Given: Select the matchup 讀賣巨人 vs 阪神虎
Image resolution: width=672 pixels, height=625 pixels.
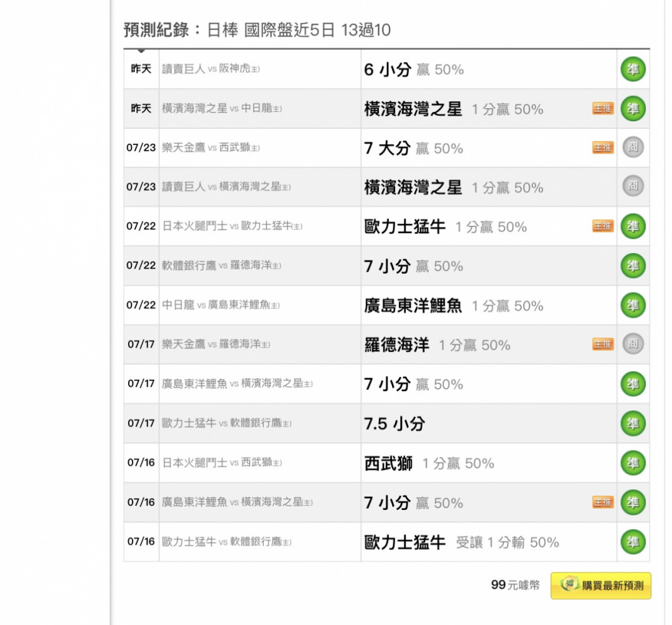Looking at the screenshot, I should pyautogui.click(x=211, y=69).
